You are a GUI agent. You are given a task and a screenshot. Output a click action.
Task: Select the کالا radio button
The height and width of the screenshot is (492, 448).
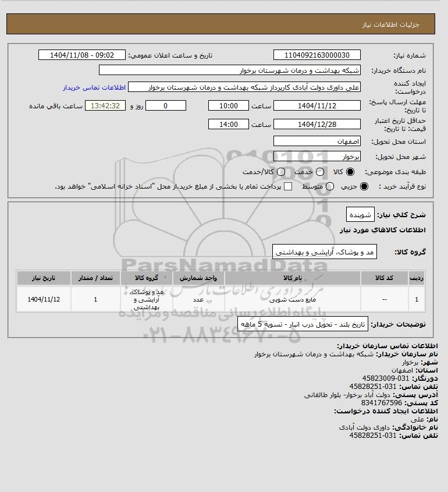[350, 172]
